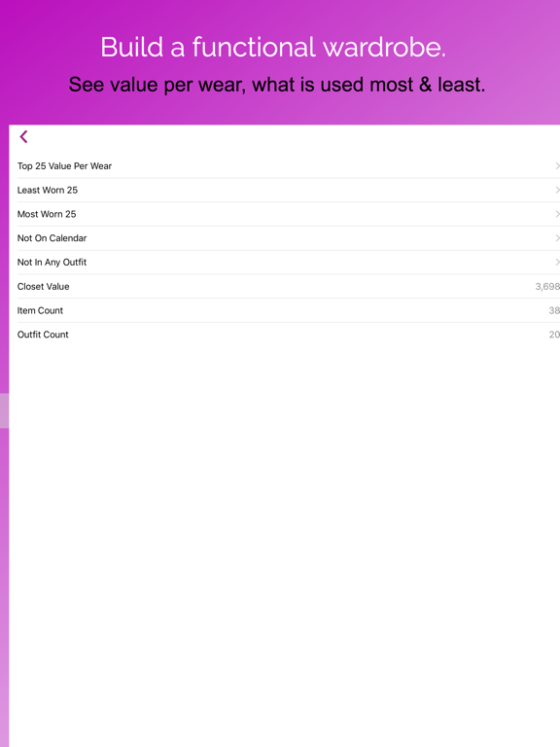
Task: Select the Outfit Count row label
Action: click(x=43, y=335)
